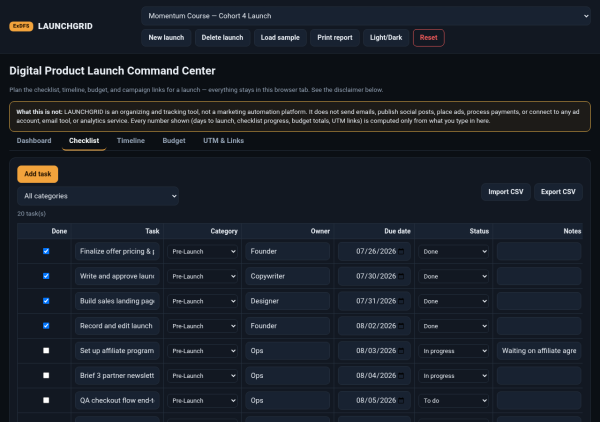Screen dimensions: 600x422
Task: Open calendar picker for 07/26/2026 due date
Action: 401,251
